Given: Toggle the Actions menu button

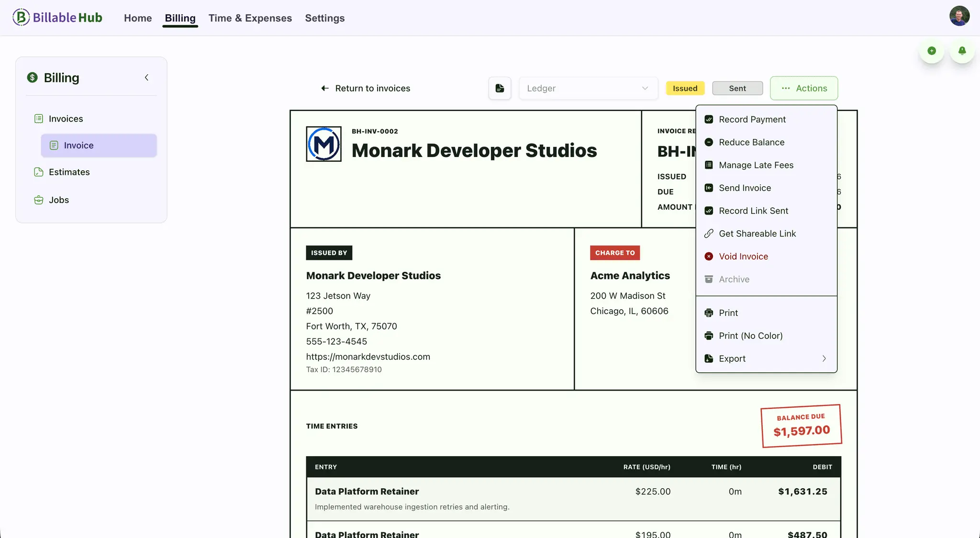Looking at the screenshot, I should pyautogui.click(x=804, y=88).
